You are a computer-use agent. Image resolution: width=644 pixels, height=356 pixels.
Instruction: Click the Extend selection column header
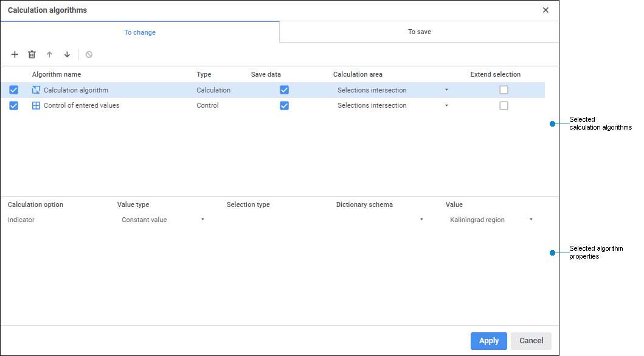pos(496,74)
